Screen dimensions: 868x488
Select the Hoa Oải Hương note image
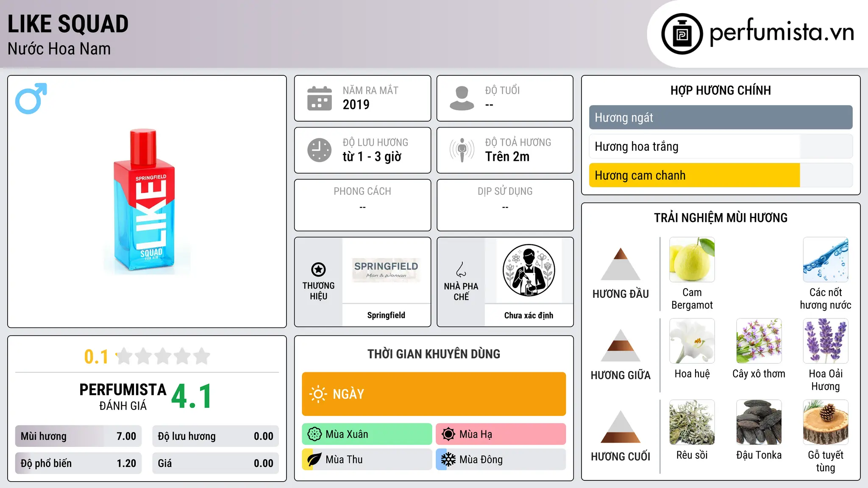(826, 341)
